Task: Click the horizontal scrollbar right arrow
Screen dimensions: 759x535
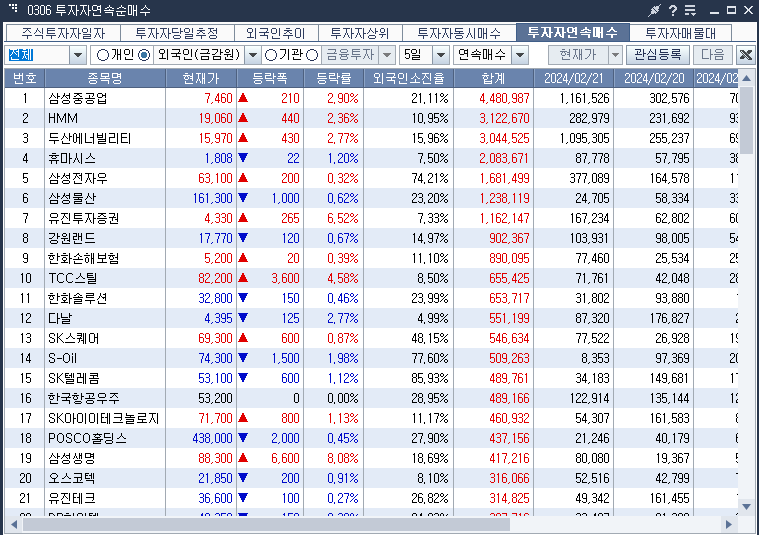Action: pos(729,524)
